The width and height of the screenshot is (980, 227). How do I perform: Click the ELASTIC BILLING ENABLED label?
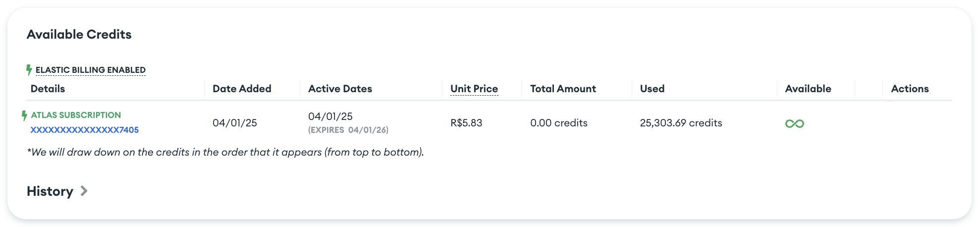(x=91, y=70)
